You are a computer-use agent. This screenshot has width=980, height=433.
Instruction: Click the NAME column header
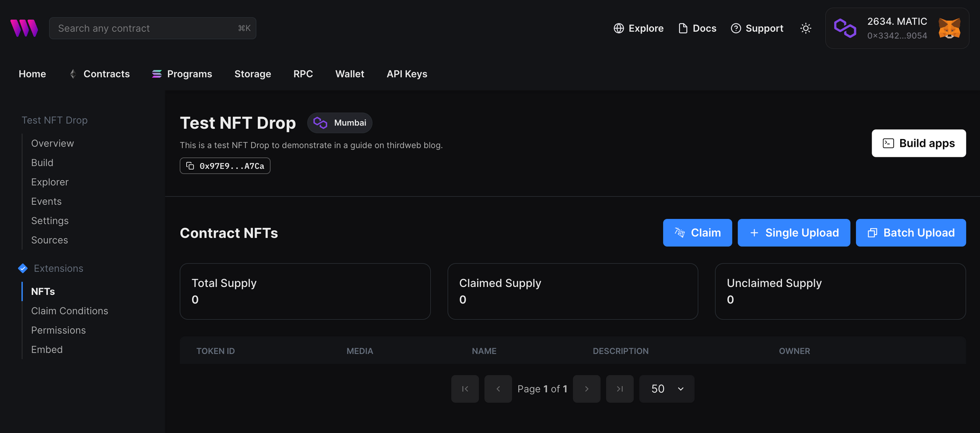pyautogui.click(x=484, y=351)
